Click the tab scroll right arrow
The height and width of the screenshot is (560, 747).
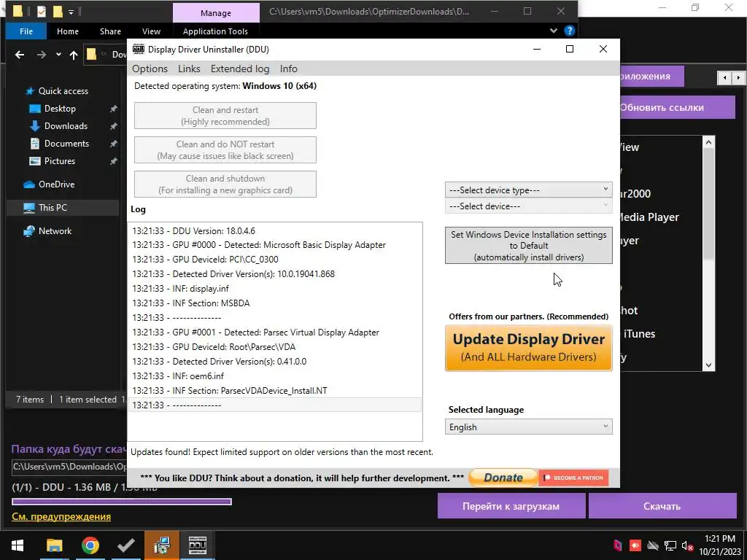[x=738, y=77]
